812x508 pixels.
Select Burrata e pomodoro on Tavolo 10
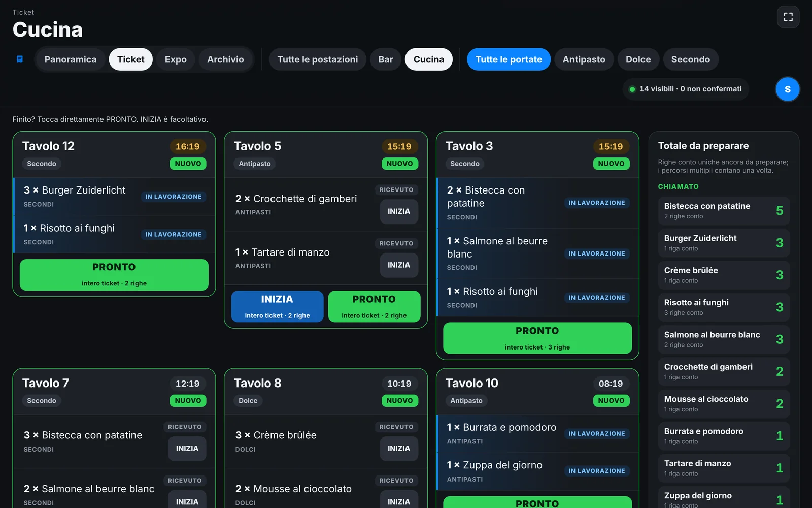537,434
